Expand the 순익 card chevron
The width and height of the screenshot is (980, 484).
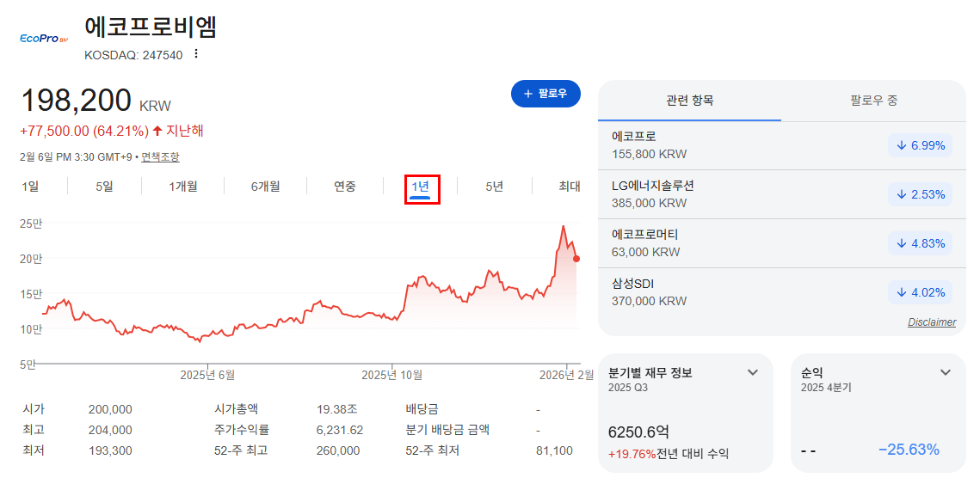tap(946, 373)
